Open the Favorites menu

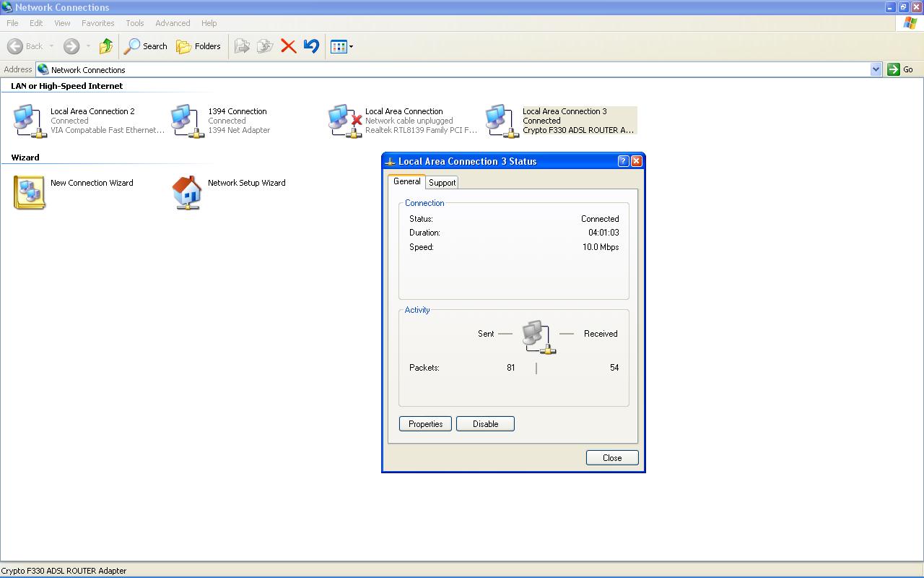point(97,23)
